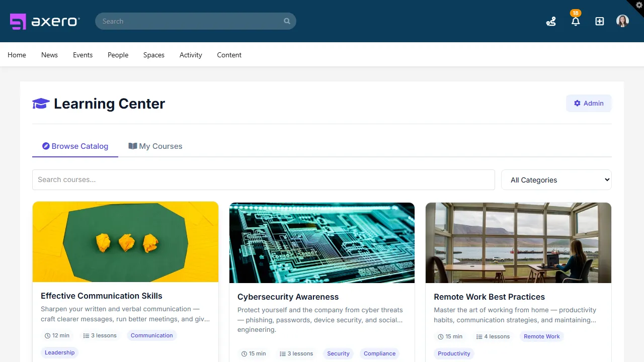Click 3 lessons on Cybersecurity card
This screenshot has width=644, height=362.
point(296,353)
